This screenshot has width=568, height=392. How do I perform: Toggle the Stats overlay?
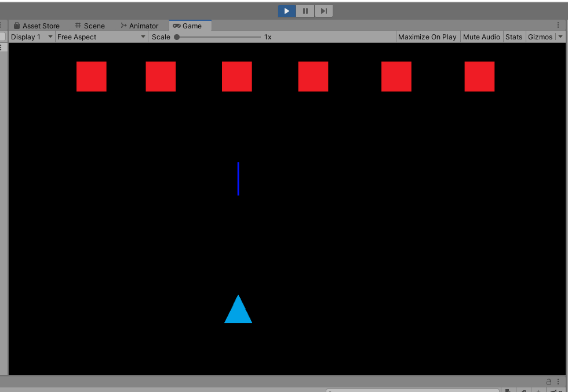point(514,37)
